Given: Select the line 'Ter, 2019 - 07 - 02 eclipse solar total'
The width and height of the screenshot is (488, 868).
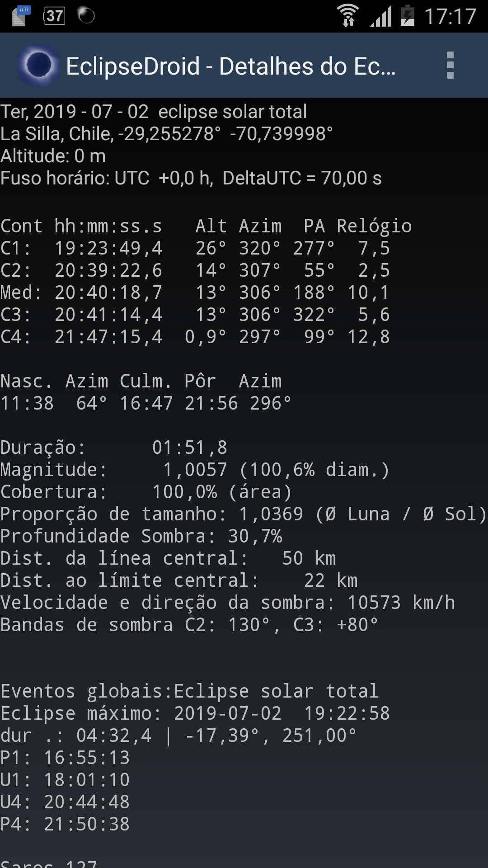Looking at the screenshot, I should 154,112.
